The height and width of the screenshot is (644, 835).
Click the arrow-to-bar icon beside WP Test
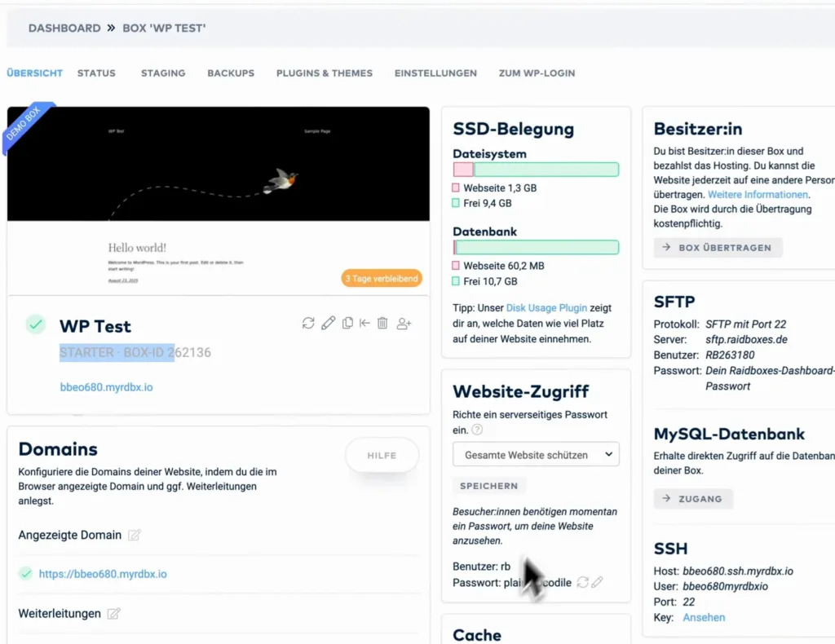(364, 323)
